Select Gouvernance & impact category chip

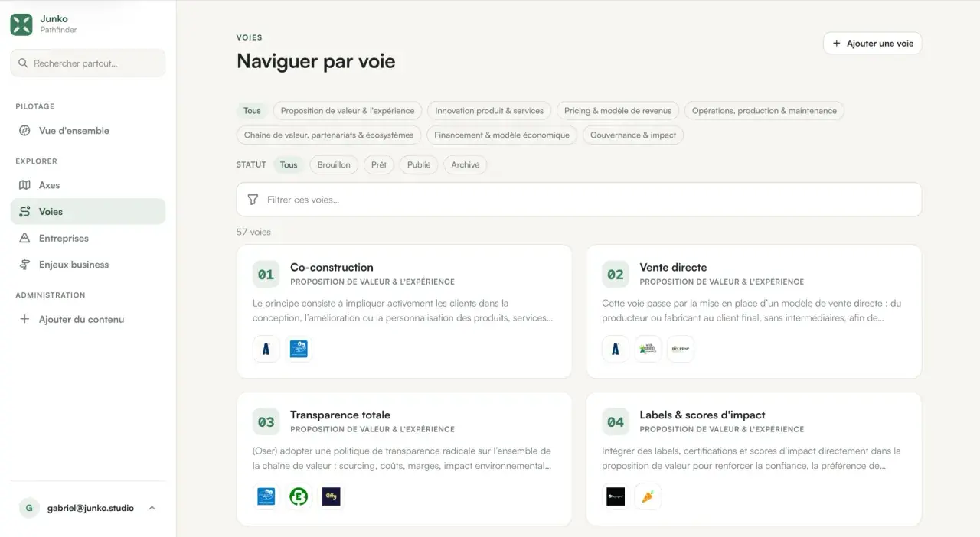point(633,135)
